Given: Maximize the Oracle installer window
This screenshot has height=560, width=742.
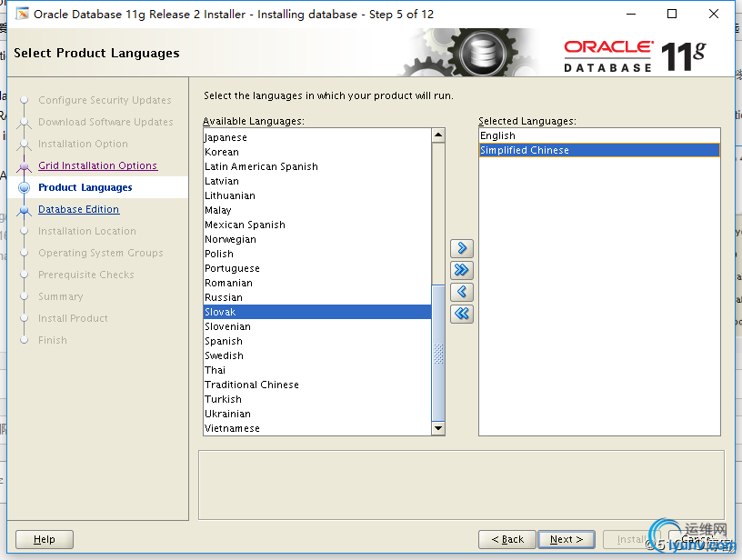Looking at the screenshot, I should tap(672, 14).
